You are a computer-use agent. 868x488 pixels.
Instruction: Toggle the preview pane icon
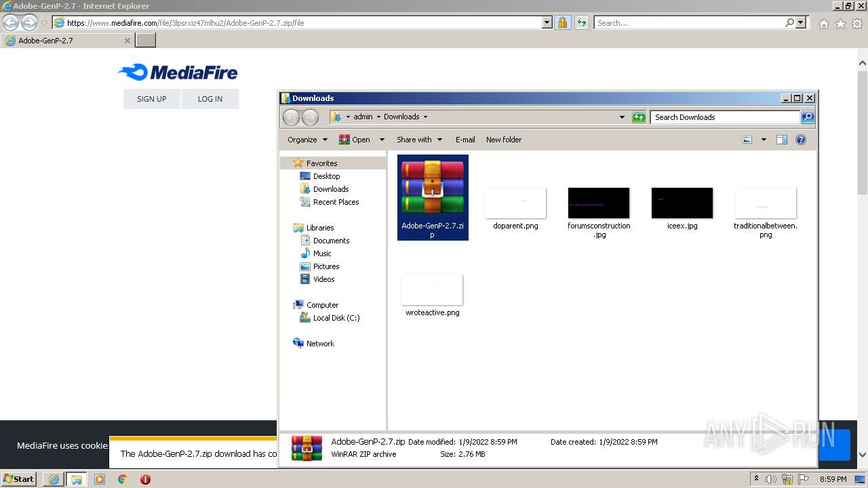[x=782, y=140]
